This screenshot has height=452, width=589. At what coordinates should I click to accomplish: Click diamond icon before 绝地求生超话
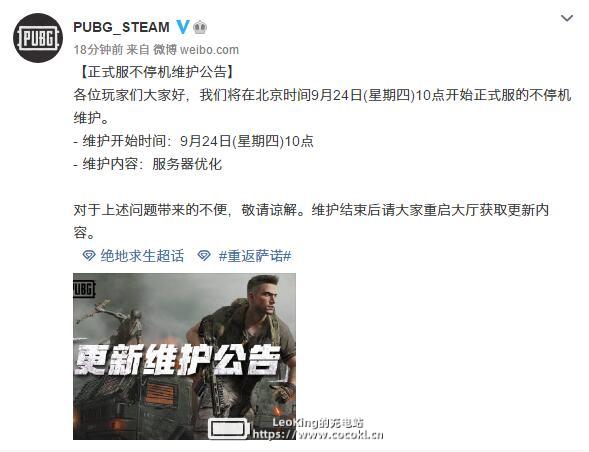pos(89,256)
